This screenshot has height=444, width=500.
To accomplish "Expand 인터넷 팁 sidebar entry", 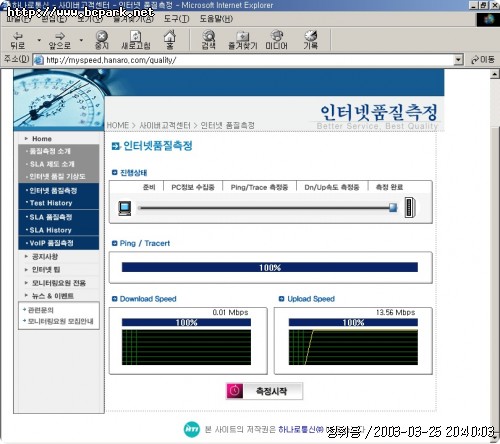I will tap(46, 270).
